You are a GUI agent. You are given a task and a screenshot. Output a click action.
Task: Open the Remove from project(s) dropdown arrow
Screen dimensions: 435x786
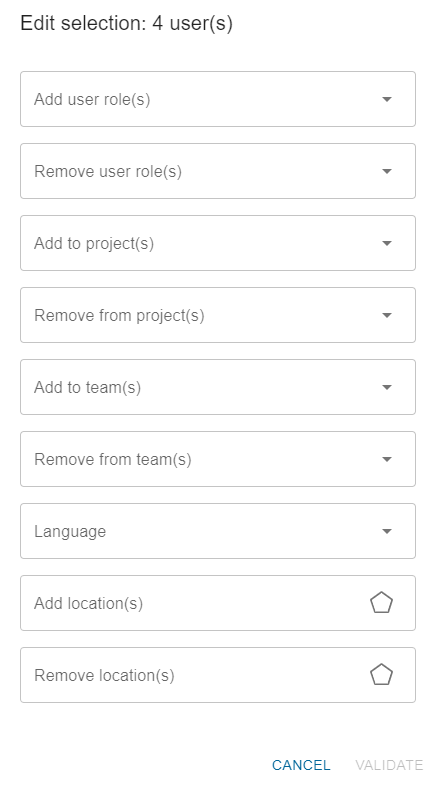pyautogui.click(x=386, y=315)
